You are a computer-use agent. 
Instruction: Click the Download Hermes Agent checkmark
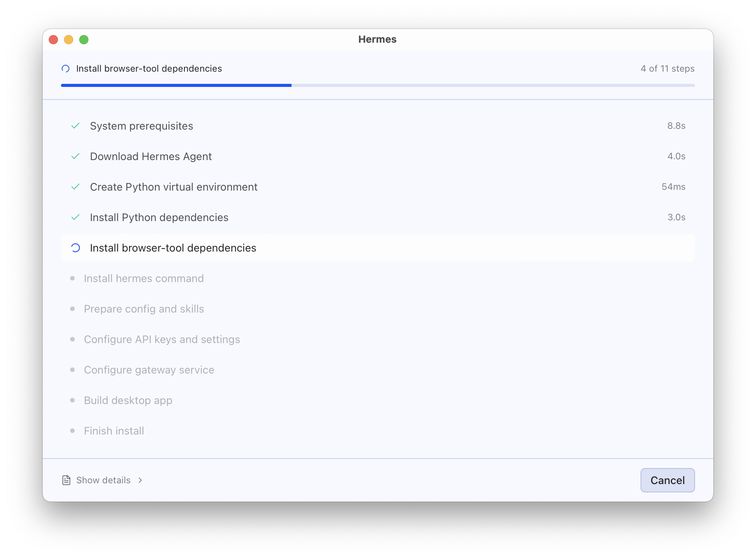[75, 156]
